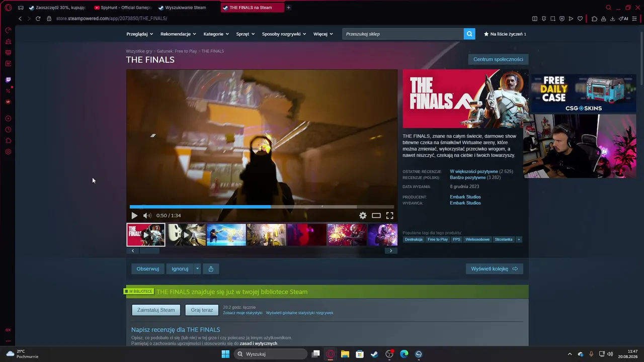This screenshot has height=362, width=644.
Task: Open the Twitch panel in the sidebar
Action: click(x=8, y=80)
